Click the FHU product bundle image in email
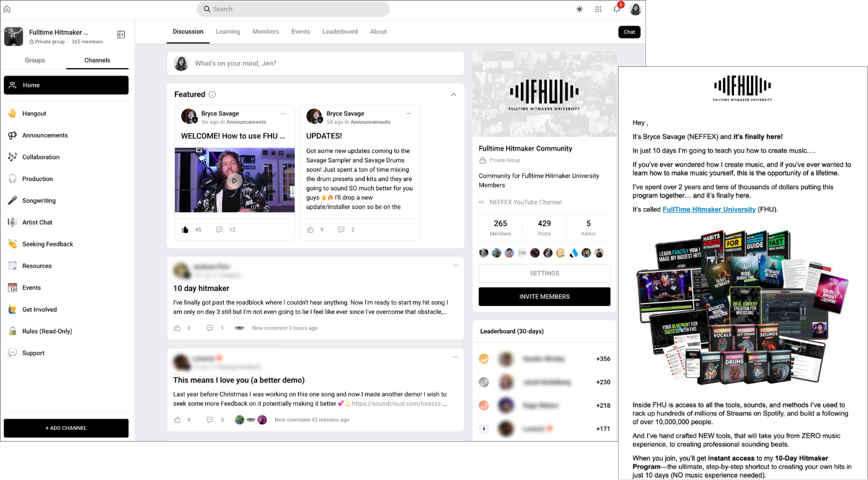868x480 pixels. point(742,307)
